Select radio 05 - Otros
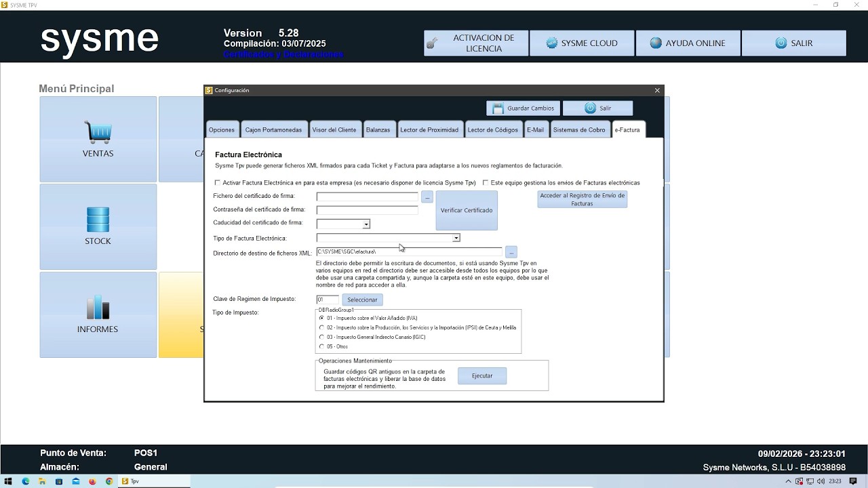The width and height of the screenshot is (868, 488). 321,346
